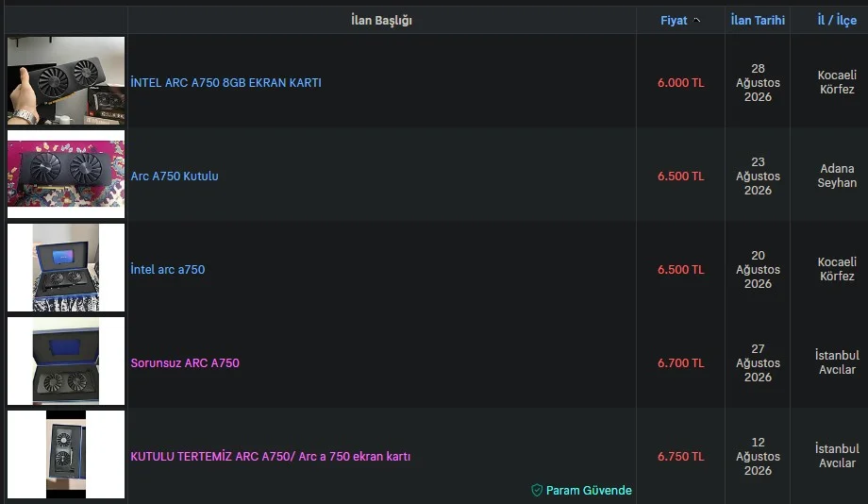This screenshot has height=504, width=868.
Task: Click thumbnail of İntel arc a750 listing
Action: click(66, 267)
